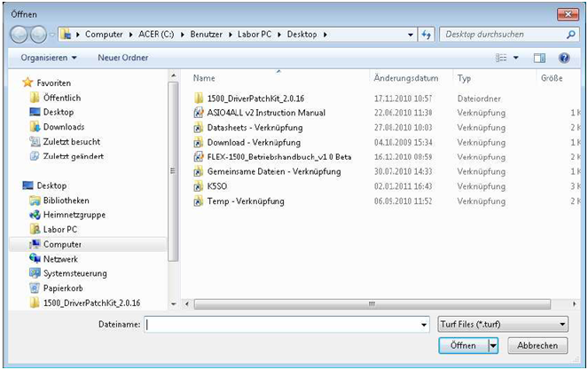Image resolution: width=588 pixels, height=370 pixels.
Task: Click the help question mark icon
Action: pos(564,58)
